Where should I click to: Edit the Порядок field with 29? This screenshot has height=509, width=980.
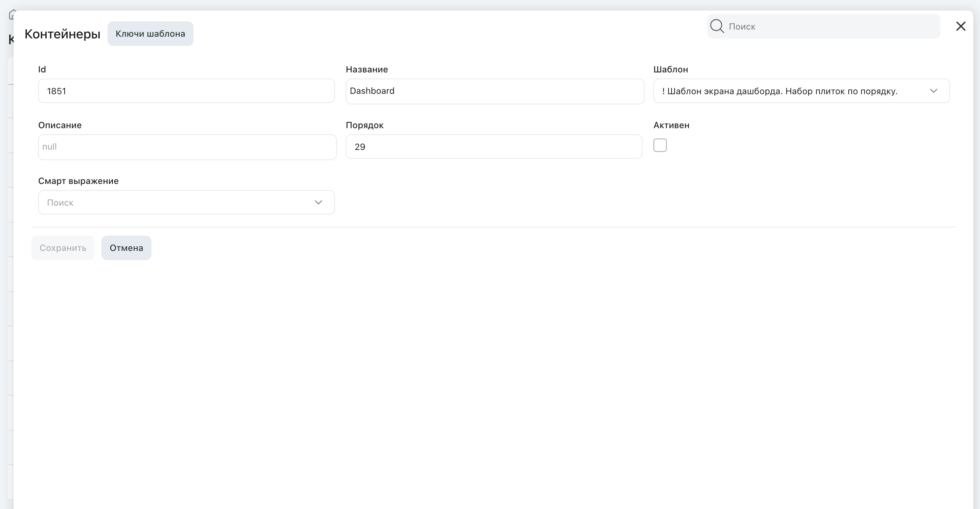tap(494, 146)
